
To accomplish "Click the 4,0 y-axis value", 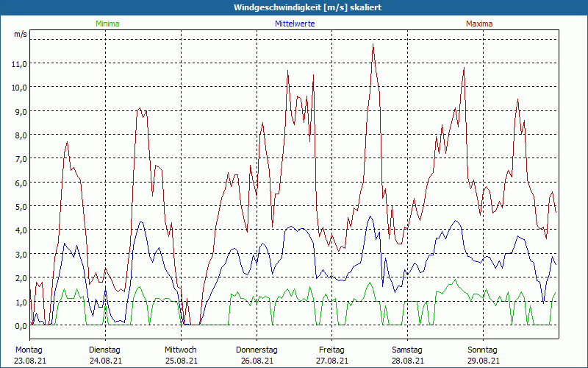I will click(x=21, y=230).
